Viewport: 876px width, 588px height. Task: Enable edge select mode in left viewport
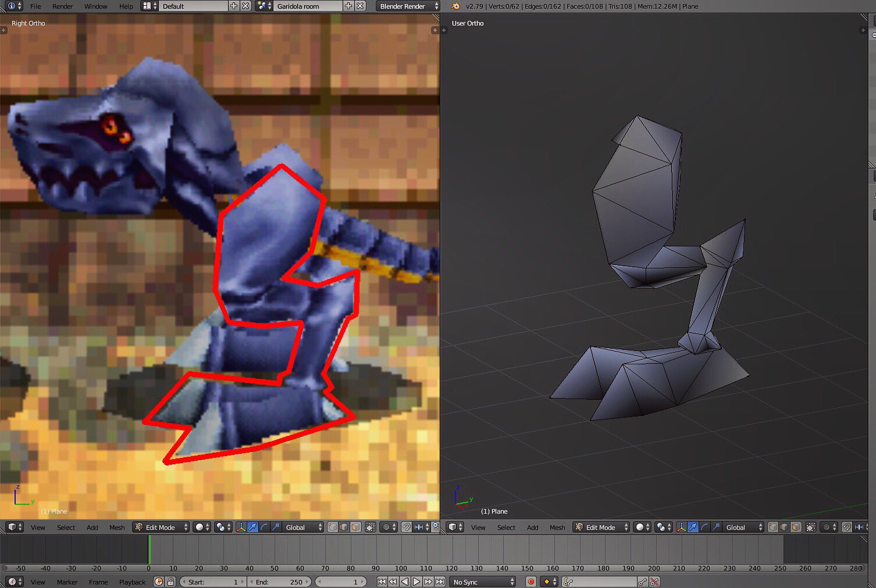pyautogui.click(x=344, y=527)
